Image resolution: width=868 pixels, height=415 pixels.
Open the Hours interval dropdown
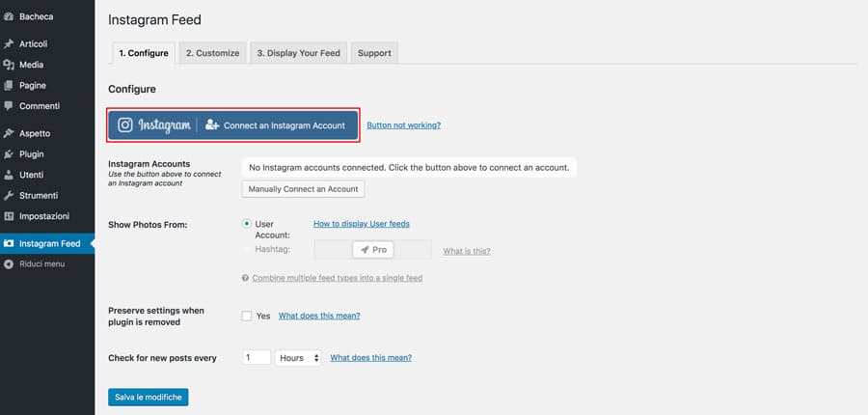click(x=298, y=358)
